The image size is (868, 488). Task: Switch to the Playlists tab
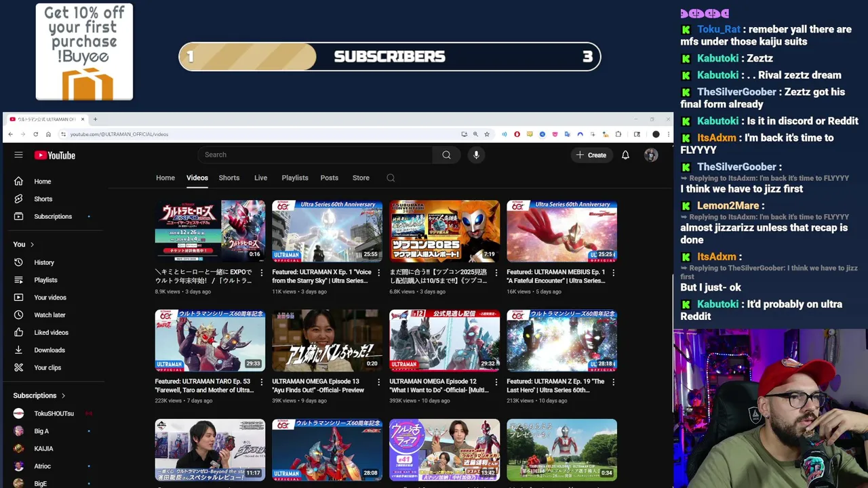[x=295, y=178]
